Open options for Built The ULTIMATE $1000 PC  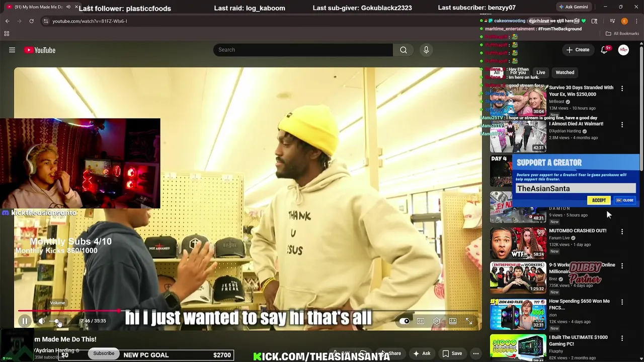point(622,338)
